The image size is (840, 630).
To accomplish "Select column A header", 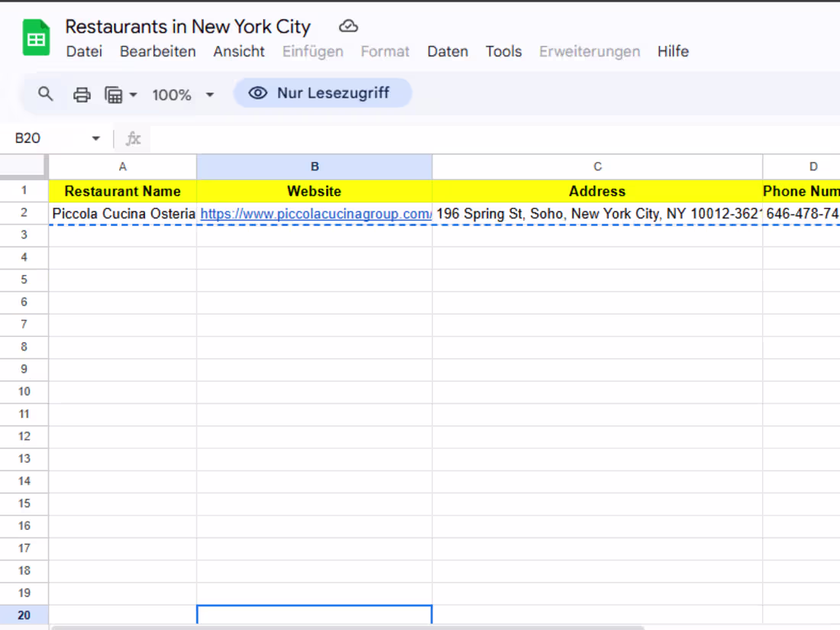I will tap(123, 166).
